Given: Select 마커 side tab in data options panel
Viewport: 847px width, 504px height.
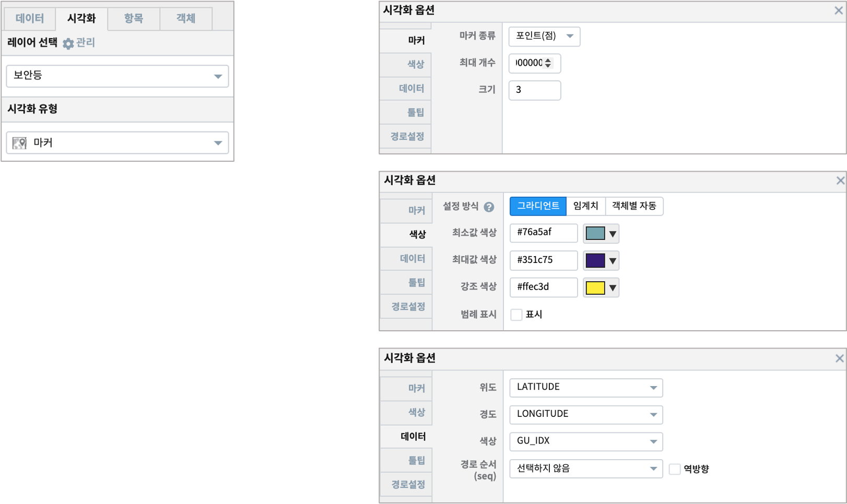Looking at the screenshot, I should point(406,389).
